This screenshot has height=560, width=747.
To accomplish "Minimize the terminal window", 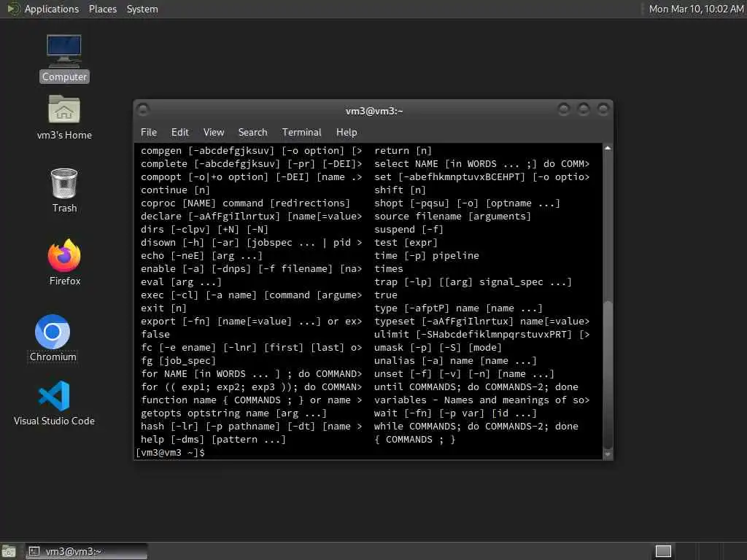I will [x=564, y=110].
